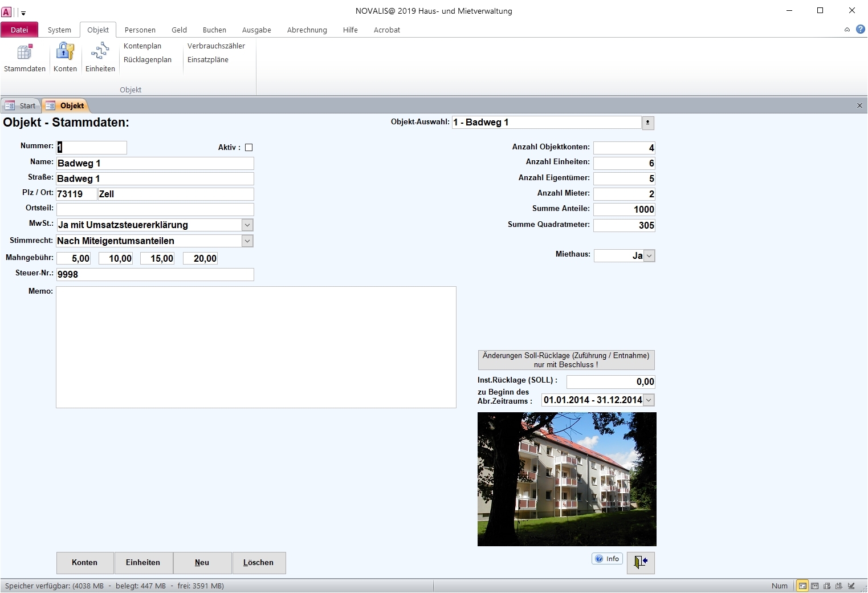Click the Anzahl Eigentümer value 5

[624, 178]
